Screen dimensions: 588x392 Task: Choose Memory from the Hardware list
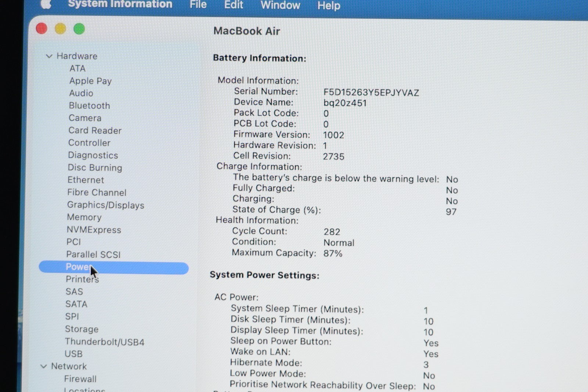pyautogui.click(x=84, y=217)
